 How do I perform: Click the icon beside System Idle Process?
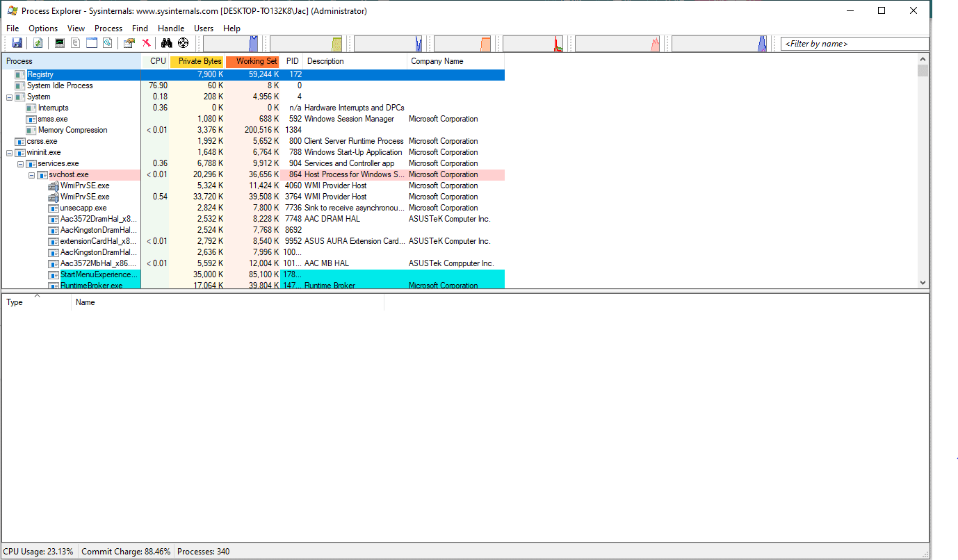pyautogui.click(x=20, y=85)
